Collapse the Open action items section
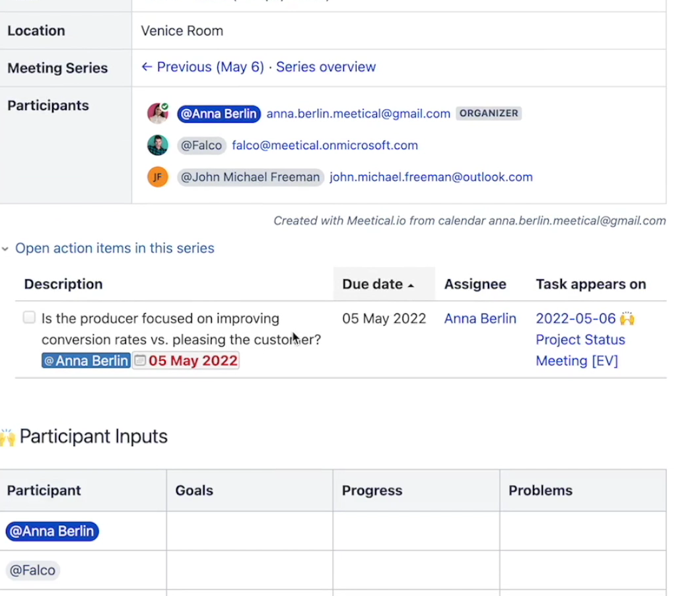This screenshot has width=700, height=596. click(6, 249)
